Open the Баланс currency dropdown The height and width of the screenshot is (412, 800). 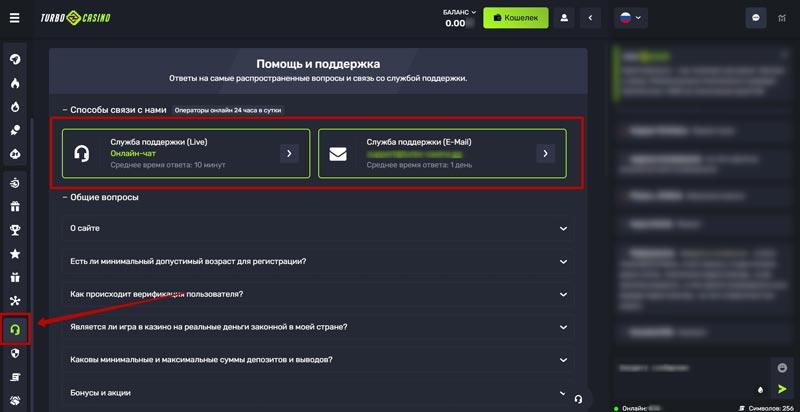459,12
